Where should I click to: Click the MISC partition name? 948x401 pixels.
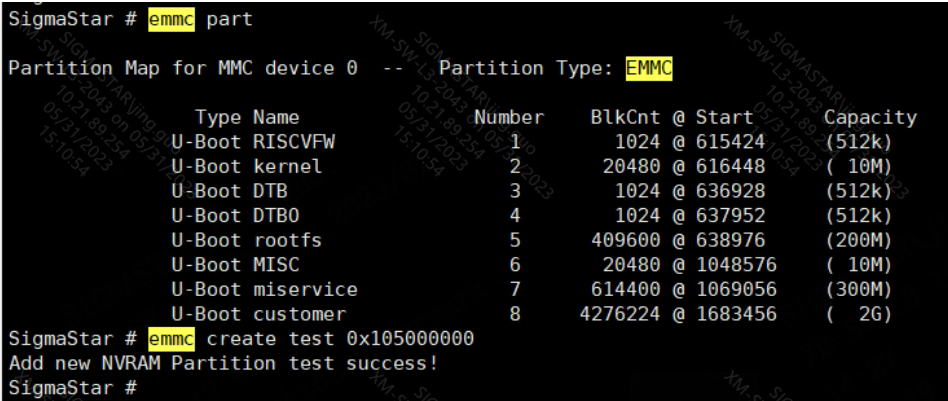276,265
